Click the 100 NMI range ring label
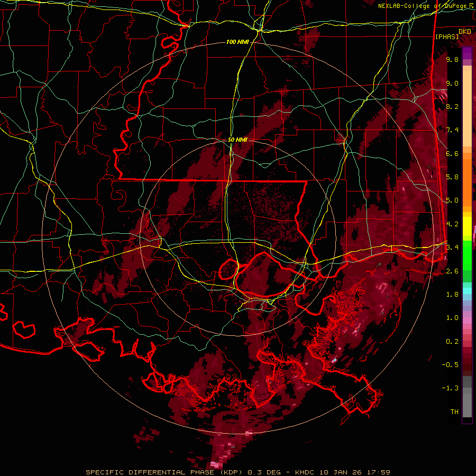 coord(237,42)
